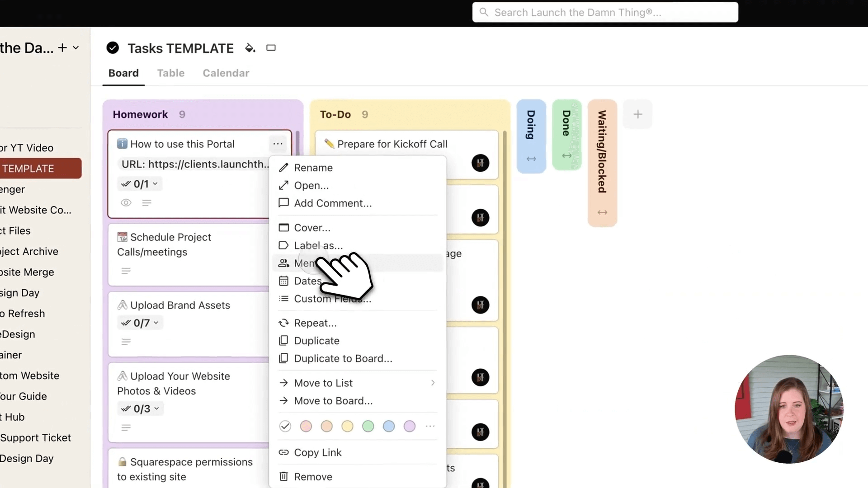Screen dimensions: 868x488
Task: Click the three-dot menu on Portal card
Action: 278,144
